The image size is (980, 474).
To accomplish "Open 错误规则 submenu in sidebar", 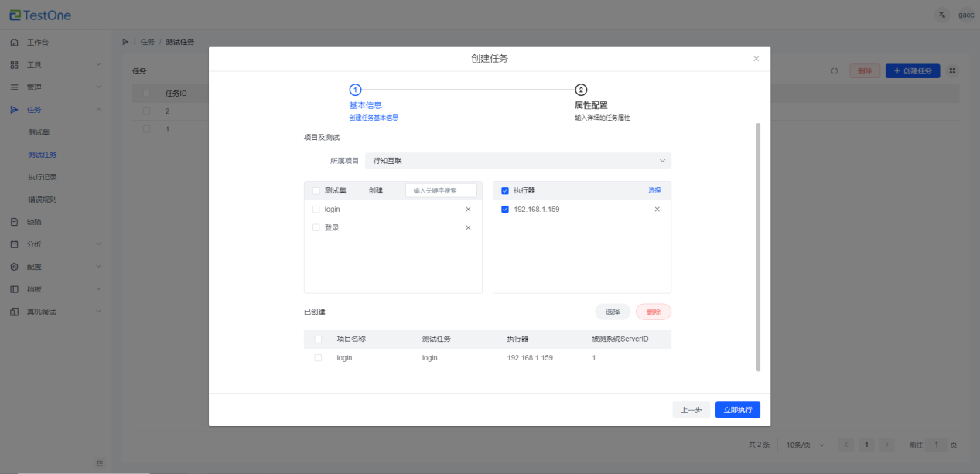I will pos(42,199).
